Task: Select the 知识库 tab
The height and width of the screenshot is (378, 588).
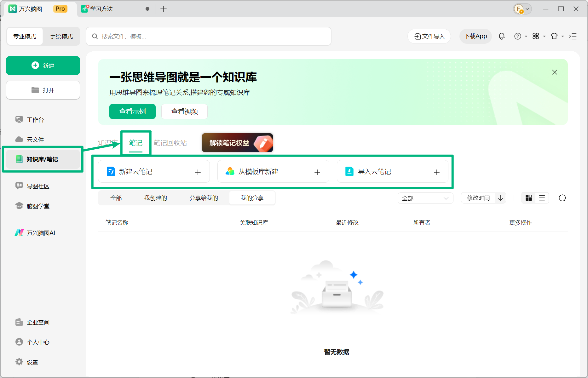Action: click(108, 143)
